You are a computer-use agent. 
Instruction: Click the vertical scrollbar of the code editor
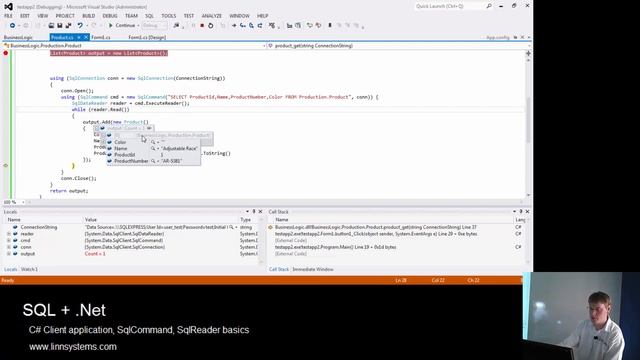[528, 127]
